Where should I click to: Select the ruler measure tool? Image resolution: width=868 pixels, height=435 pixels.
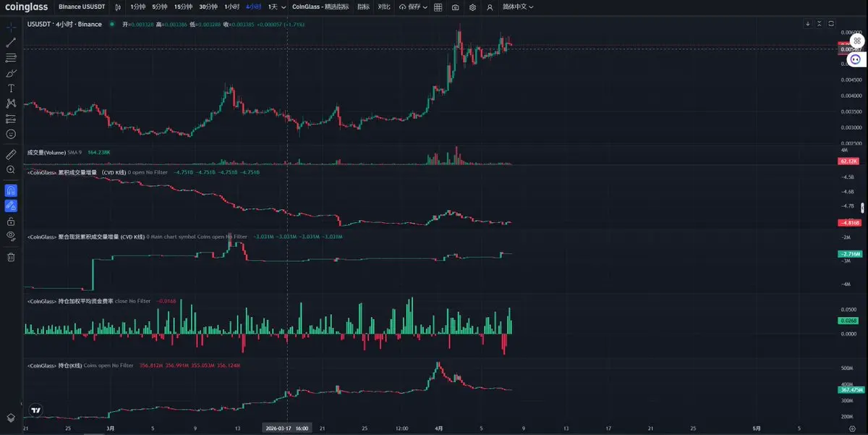[11, 154]
